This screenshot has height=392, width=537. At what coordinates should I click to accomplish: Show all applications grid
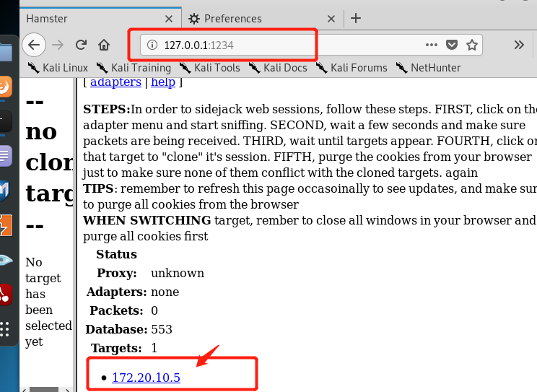coord(4,329)
